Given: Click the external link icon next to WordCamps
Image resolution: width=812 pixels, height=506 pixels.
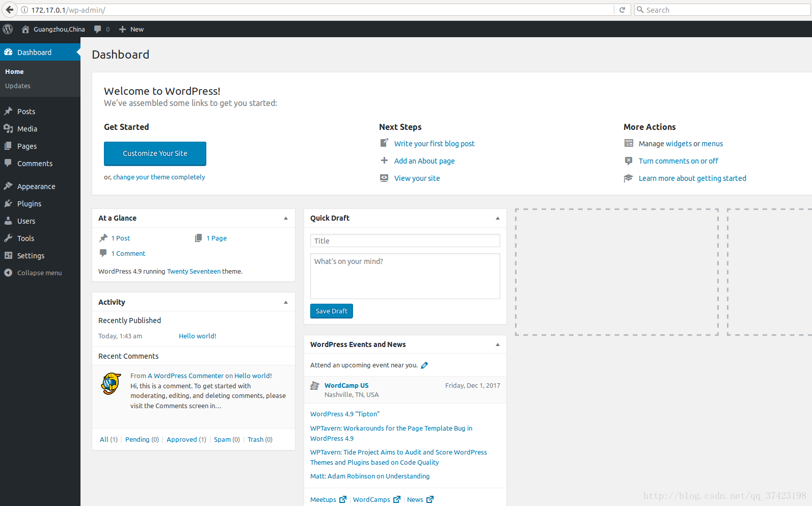Looking at the screenshot, I should (397, 499).
